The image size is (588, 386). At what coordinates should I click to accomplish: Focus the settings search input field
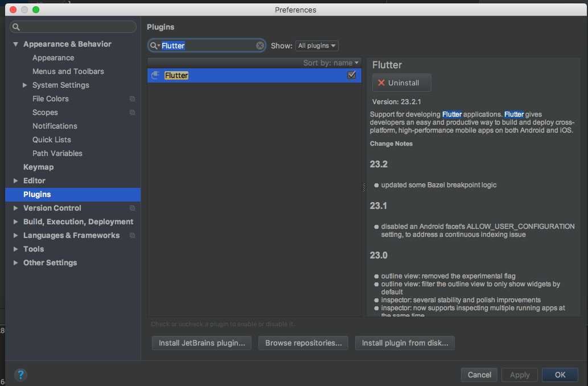click(x=73, y=27)
